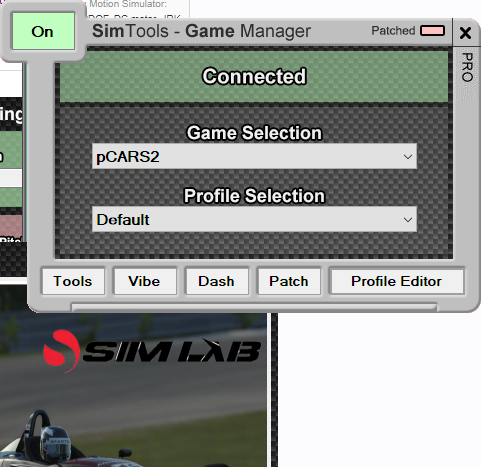Screen dimensions: 481x467
Task: Click the SimTools - Game Manager title
Action: click(x=201, y=31)
